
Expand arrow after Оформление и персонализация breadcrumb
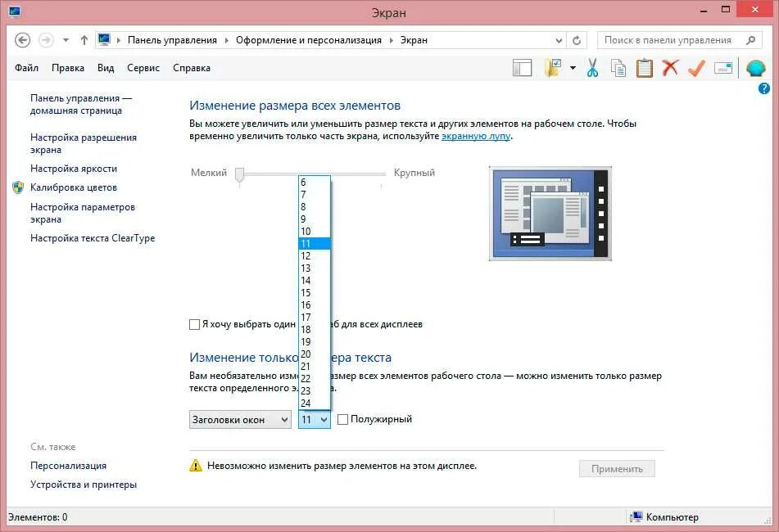point(391,40)
